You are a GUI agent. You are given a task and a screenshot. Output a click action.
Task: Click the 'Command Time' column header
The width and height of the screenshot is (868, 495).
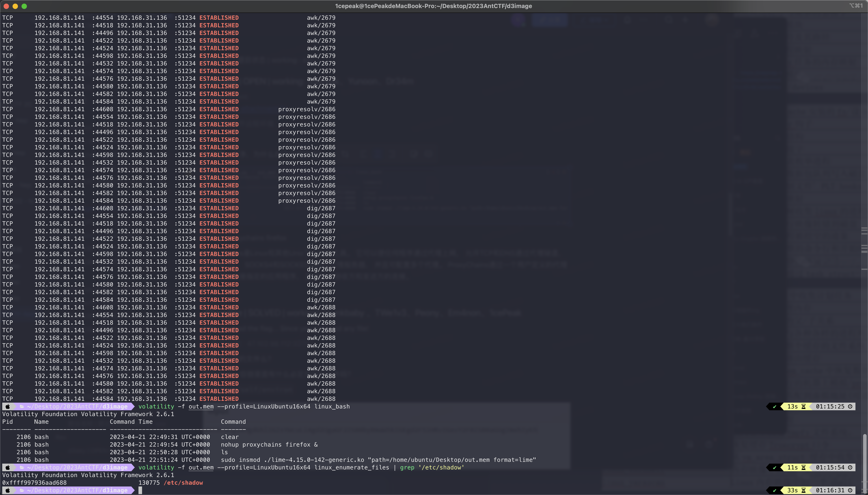131,422
